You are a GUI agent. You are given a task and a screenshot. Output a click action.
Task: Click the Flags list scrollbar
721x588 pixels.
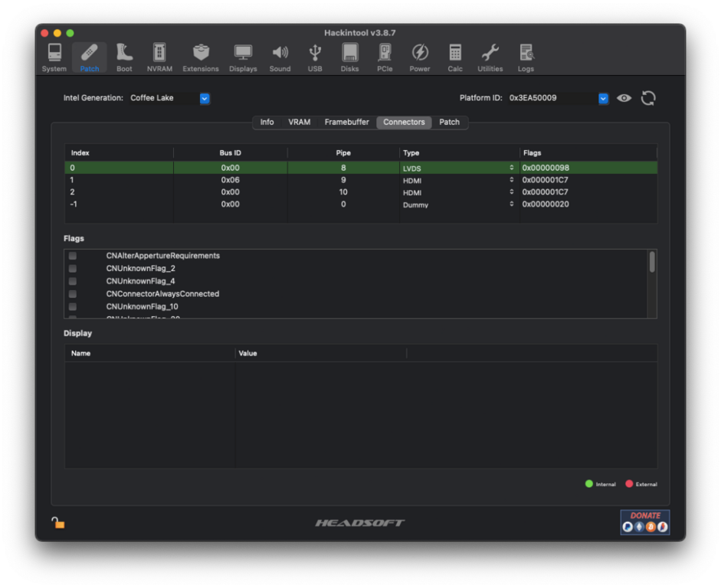tap(652, 262)
